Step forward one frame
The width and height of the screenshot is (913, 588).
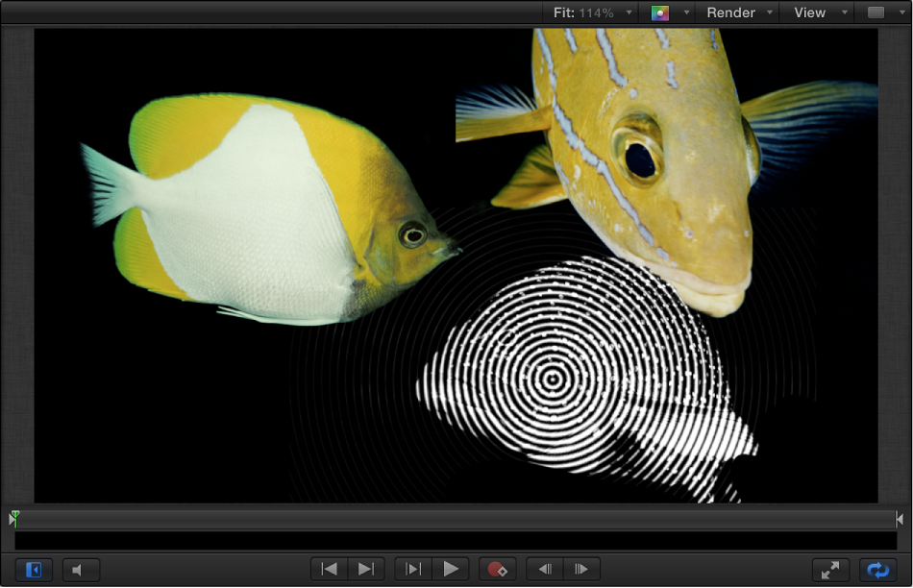[580, 569]
